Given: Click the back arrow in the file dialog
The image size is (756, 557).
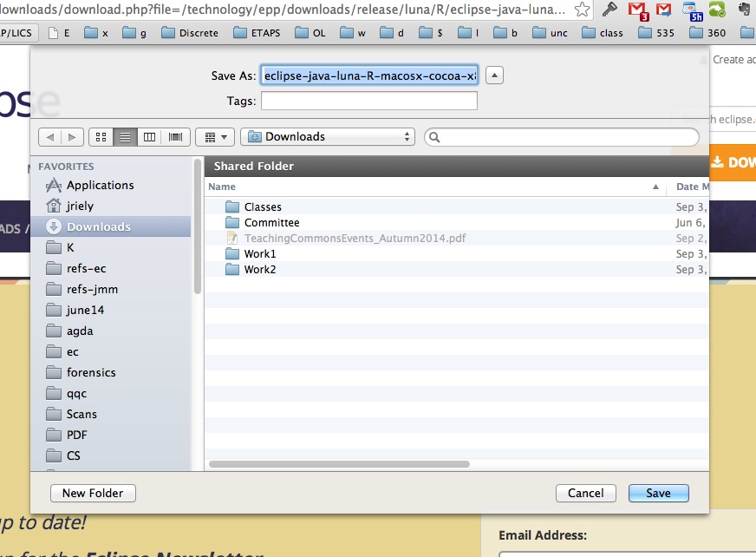Looking at the screenshot, I should 51,136.
